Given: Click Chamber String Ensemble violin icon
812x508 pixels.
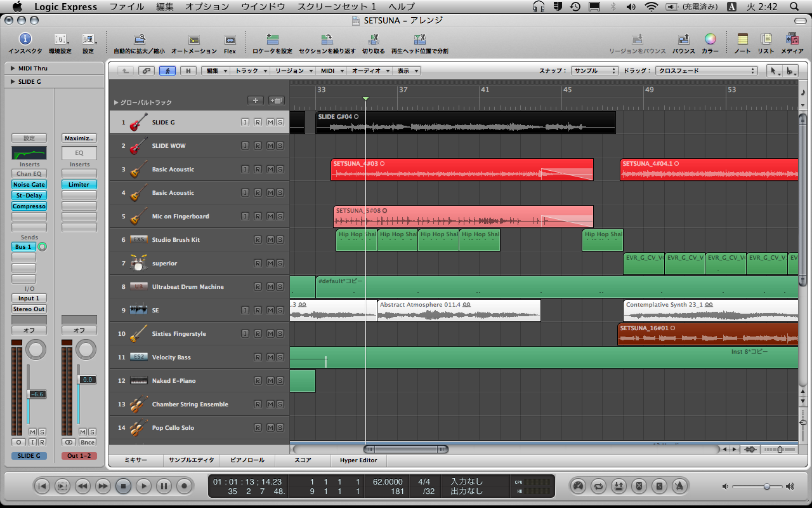Looking at the screenshot, I should (139, 404).
